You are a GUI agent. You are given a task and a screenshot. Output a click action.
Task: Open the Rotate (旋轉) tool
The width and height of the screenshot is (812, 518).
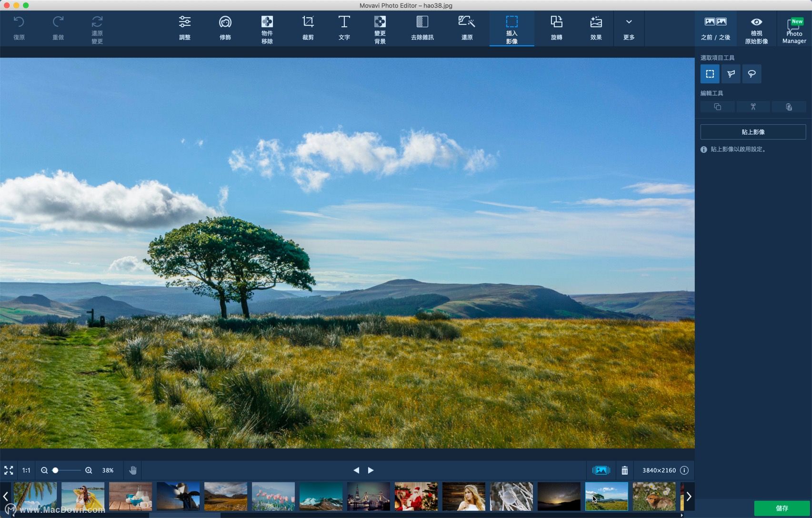pyautogui.click(x=556, y=28)
